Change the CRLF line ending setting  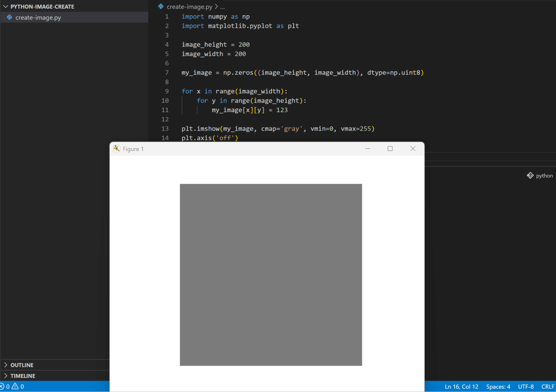pyautogui.click(x=547, y=387)
